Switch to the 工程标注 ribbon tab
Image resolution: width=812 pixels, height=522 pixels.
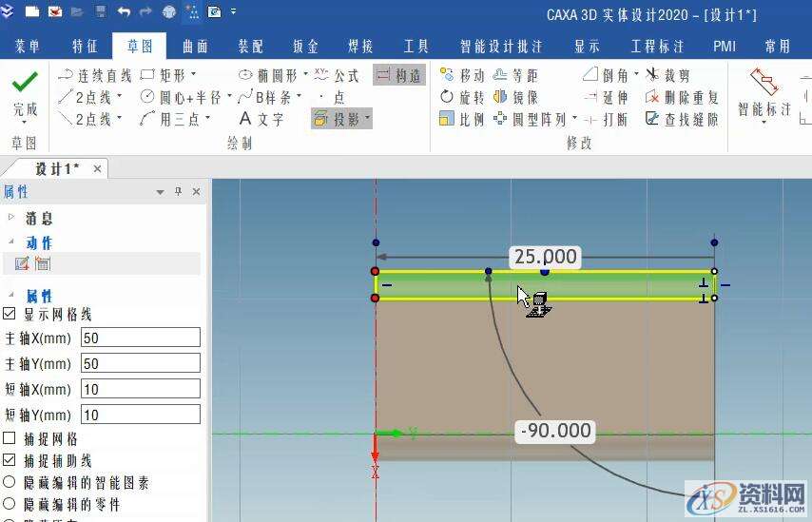tap(657, 47)
